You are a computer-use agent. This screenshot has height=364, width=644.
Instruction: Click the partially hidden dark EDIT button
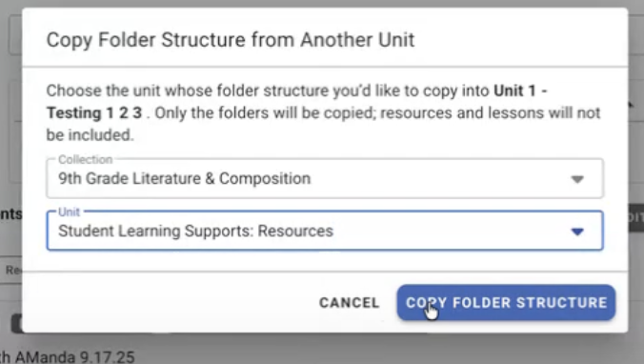tap(635, 217)
